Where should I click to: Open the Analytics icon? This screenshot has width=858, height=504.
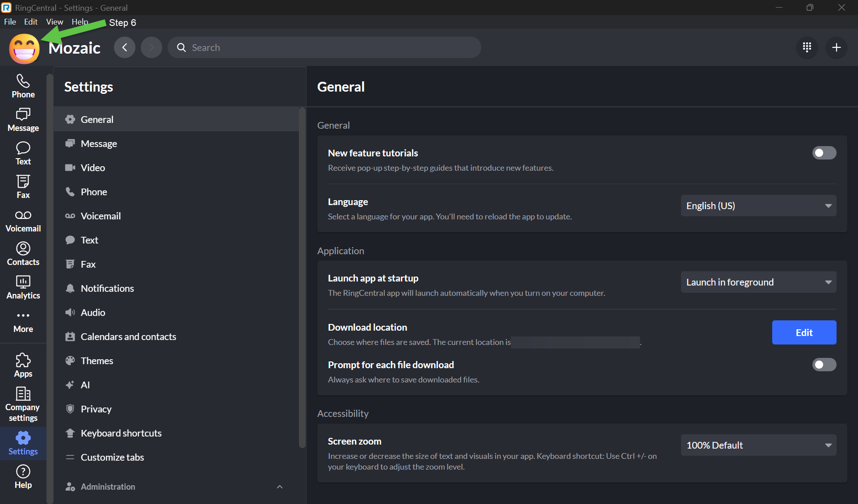click(x=23, y=287)
